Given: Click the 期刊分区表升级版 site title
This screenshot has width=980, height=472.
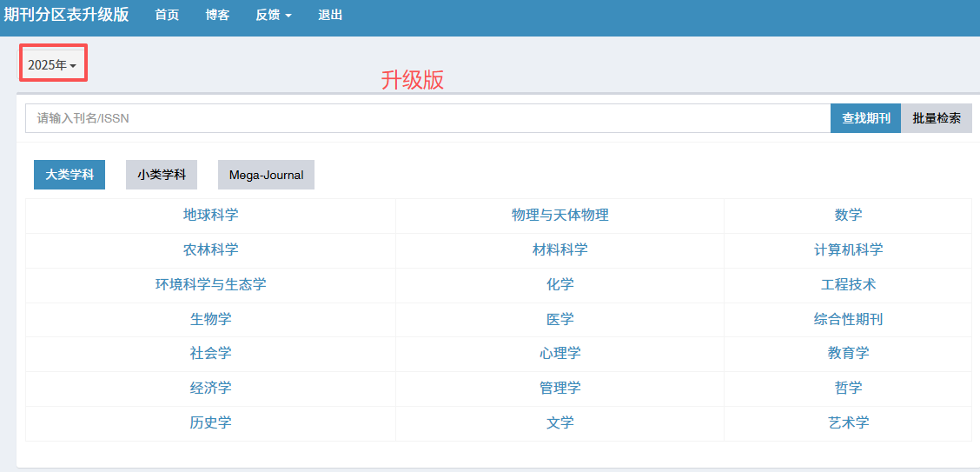Looking at the screenshot, I should 66,15.
